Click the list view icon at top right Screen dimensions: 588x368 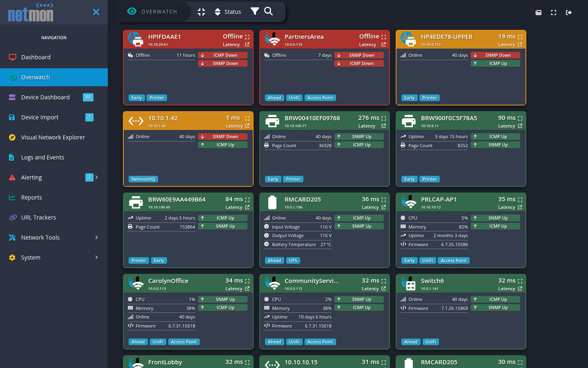point(539,13)
